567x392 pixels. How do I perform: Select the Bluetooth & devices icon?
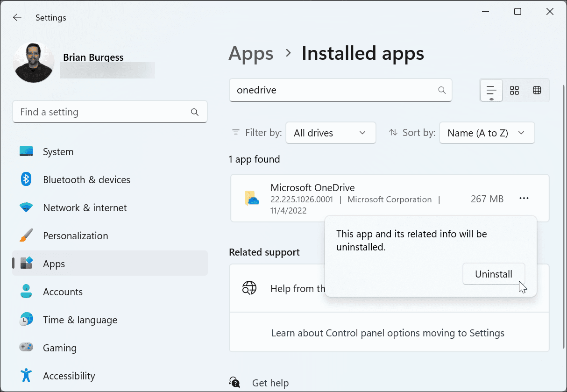pos(26,179)
